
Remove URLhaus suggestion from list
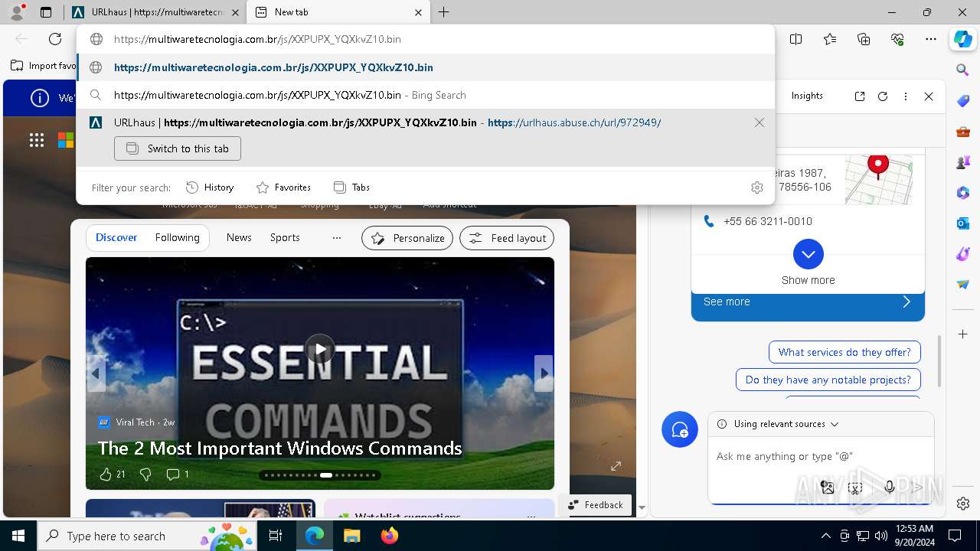click(759, 122)
